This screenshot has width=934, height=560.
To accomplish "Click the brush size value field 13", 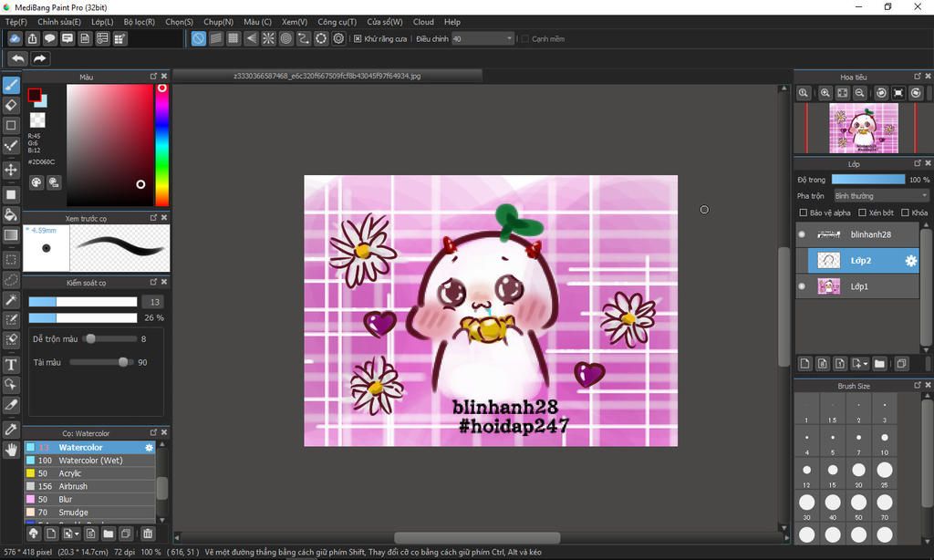I will [x=154, y=302].
